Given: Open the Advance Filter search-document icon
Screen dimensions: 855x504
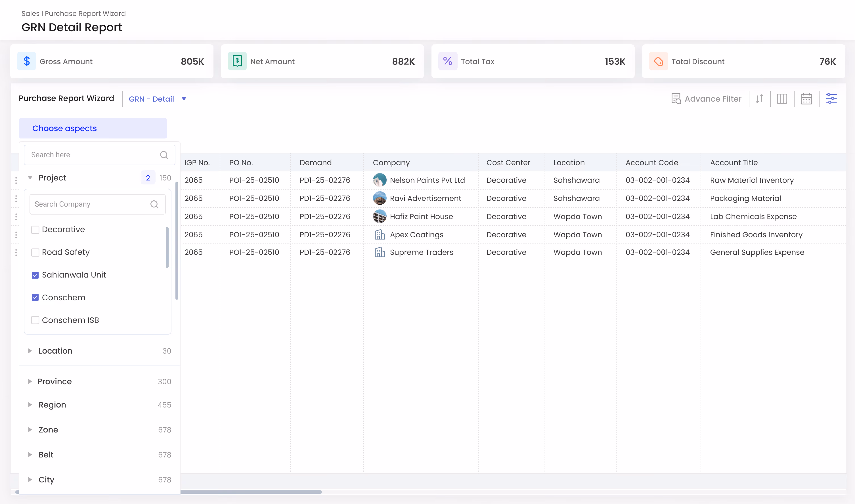Looking at the screenshot, I should pyautogui.click(x=676, y=99).
